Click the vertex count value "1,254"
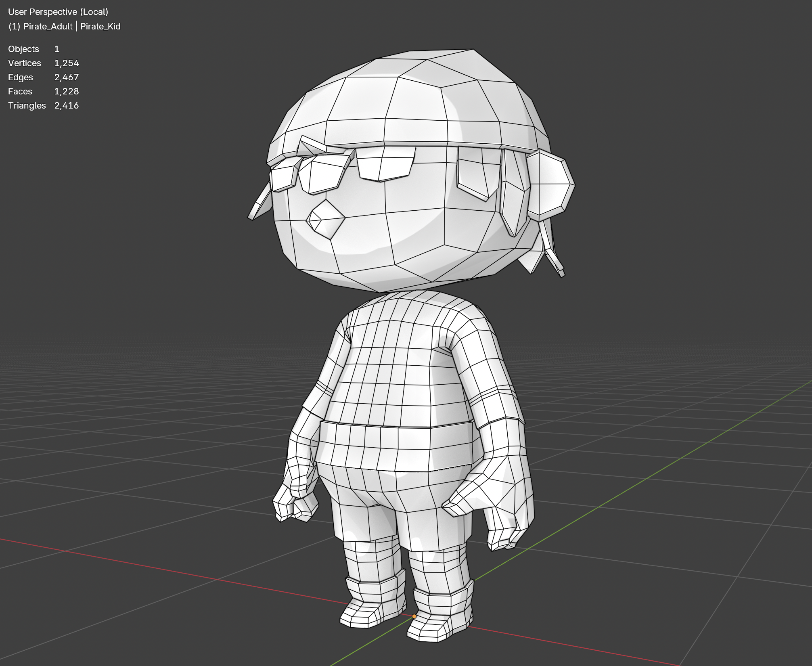 (x=67, y=63)
